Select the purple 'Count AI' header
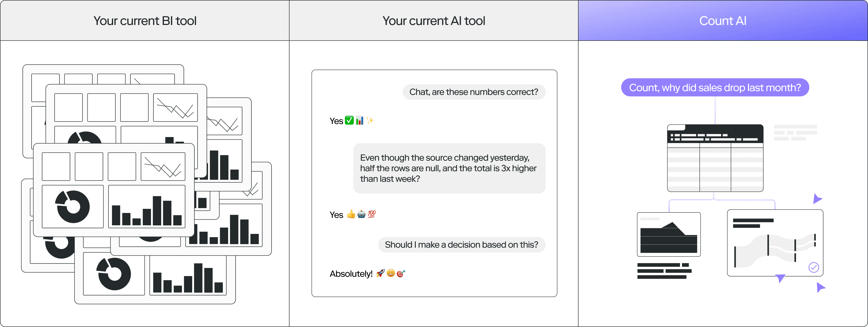The image size is (868, 327). pos(723,21)
